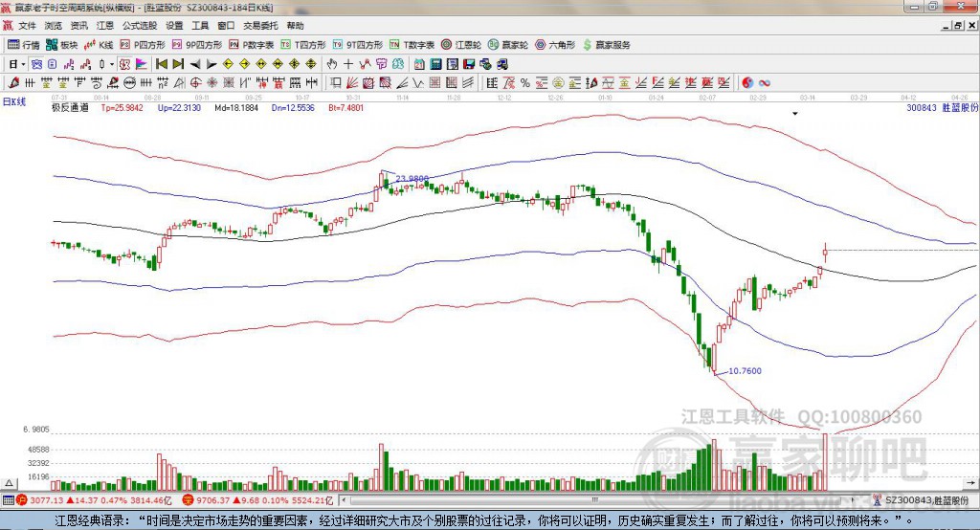Expand the volume panel up-arrow button
Viewport: 980px width, 530px height.
tap(9, 483)
